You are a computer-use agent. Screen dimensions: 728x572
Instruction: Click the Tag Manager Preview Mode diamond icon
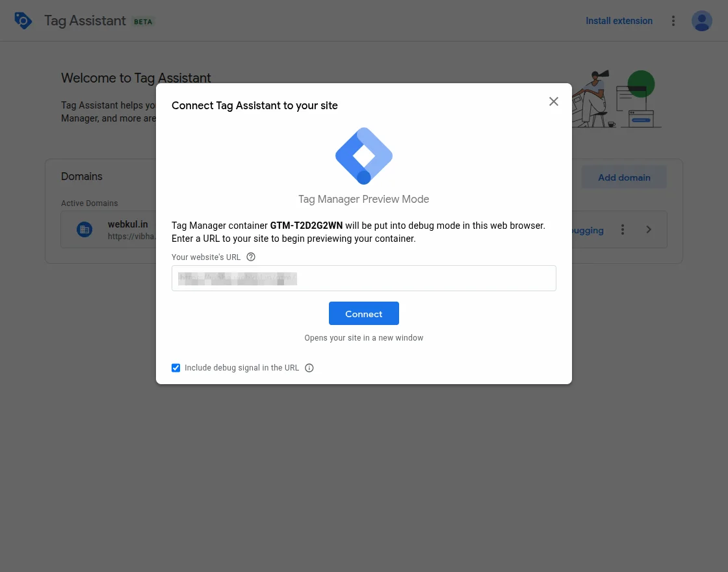tap(363, 156)
